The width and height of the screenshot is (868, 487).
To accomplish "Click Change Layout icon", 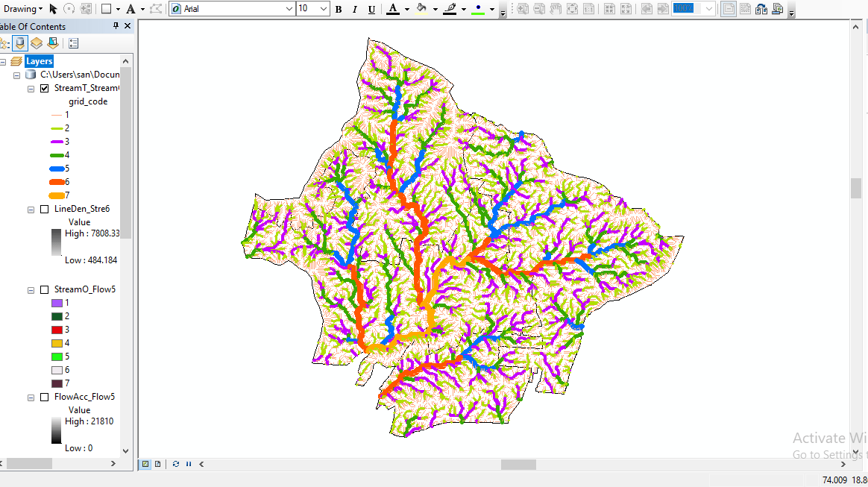I will pyautogui.click(x=761, y=9).
